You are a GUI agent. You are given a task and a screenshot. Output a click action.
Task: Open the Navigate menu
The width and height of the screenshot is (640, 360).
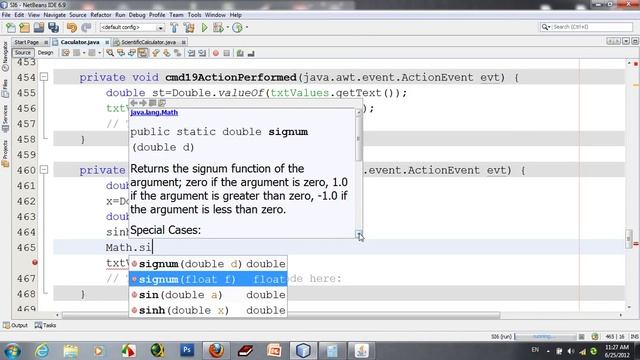pos(54,15)
